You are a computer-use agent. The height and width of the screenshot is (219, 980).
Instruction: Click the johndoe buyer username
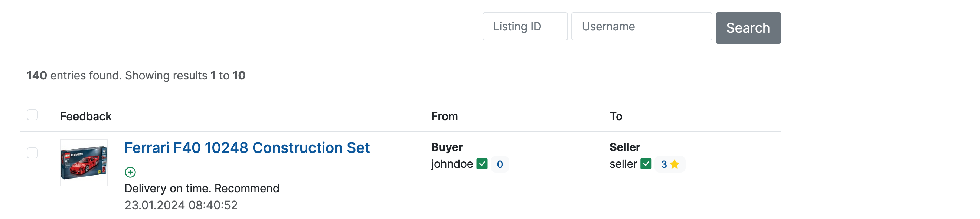click(452, 164)
